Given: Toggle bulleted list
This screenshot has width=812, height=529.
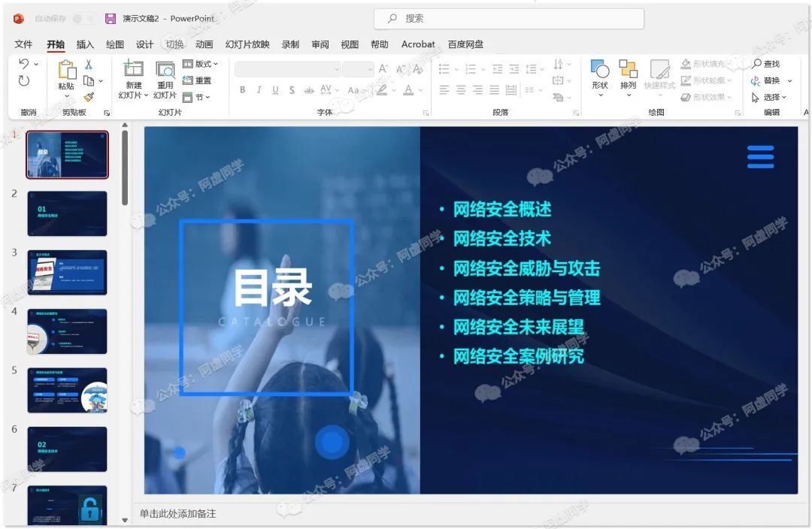Looking at the screenshot, I should pyautogui.click(x=444, y=69).
